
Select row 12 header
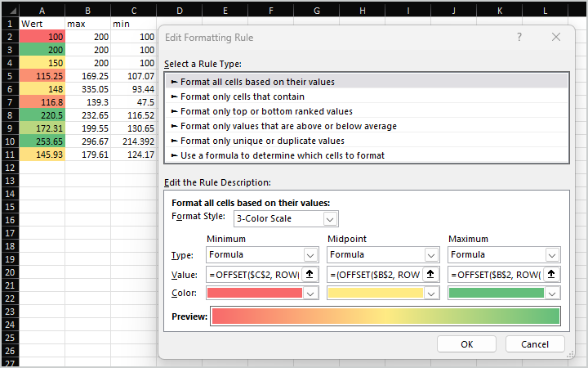pyautogui.click(x=10, y=168)
